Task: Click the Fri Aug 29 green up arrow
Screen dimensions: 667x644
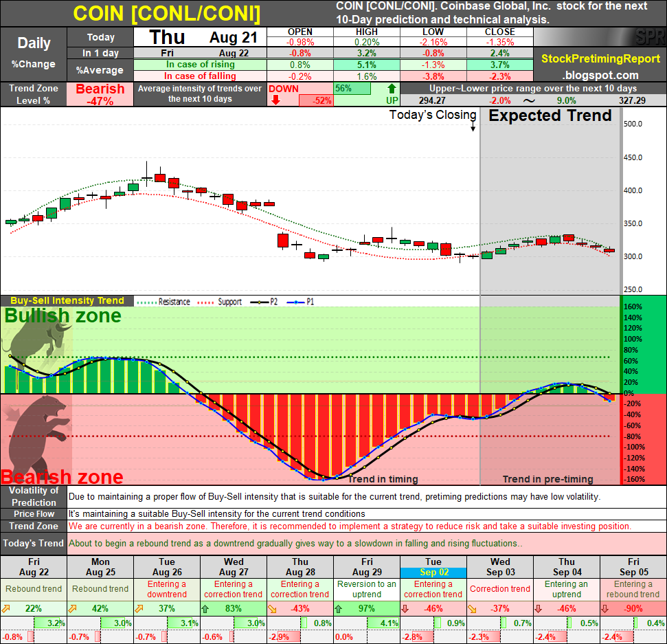Action: (339, 609)
